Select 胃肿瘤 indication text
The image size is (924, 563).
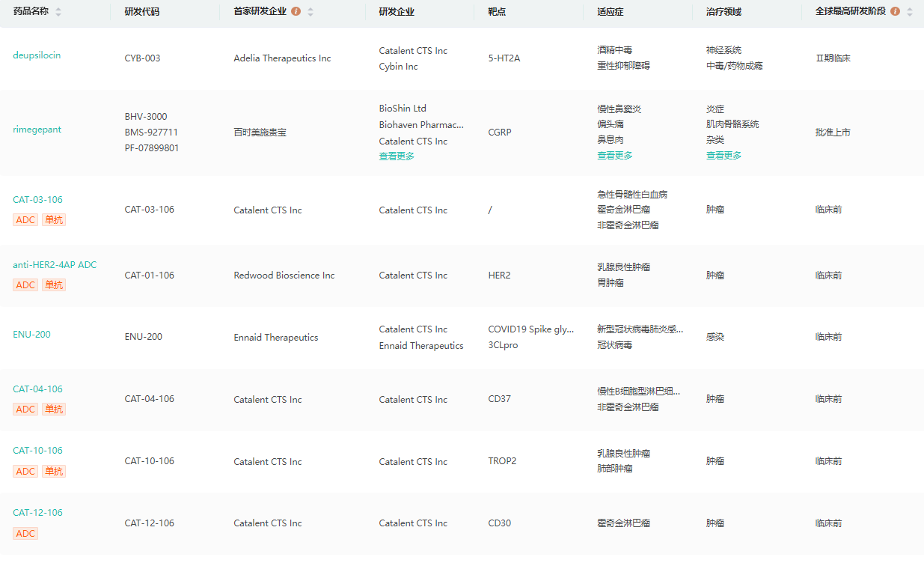(x=611, y=283)
